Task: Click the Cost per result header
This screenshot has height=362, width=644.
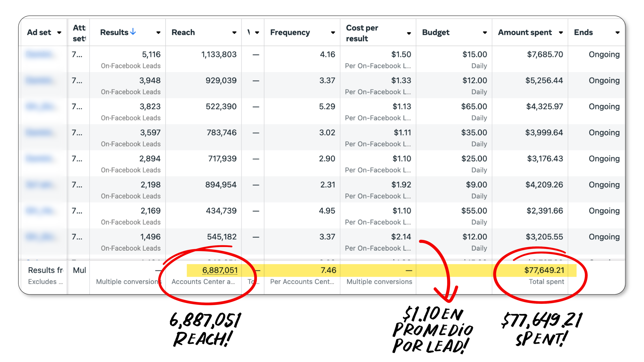Action: (x=362, y=33)
